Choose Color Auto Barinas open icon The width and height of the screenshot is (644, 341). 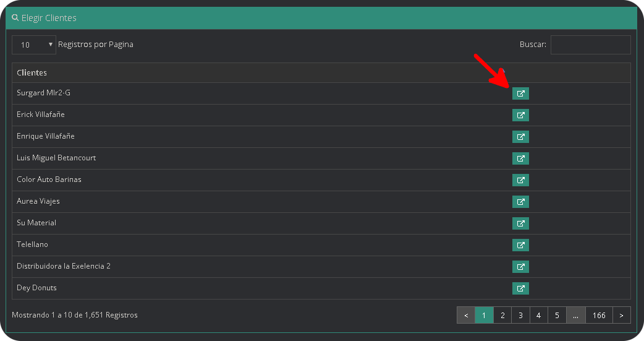pos(520,180)
